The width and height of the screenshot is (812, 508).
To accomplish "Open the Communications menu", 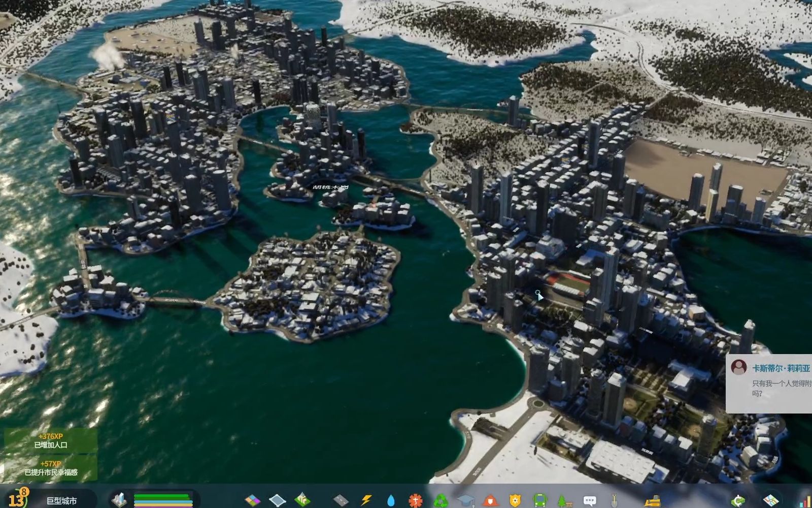I will 590,500.
